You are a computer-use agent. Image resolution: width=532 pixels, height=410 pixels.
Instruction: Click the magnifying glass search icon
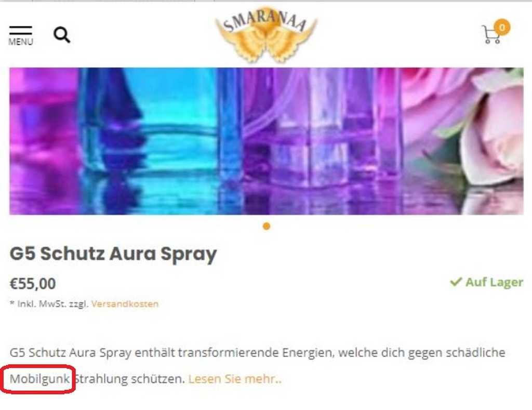62,35
